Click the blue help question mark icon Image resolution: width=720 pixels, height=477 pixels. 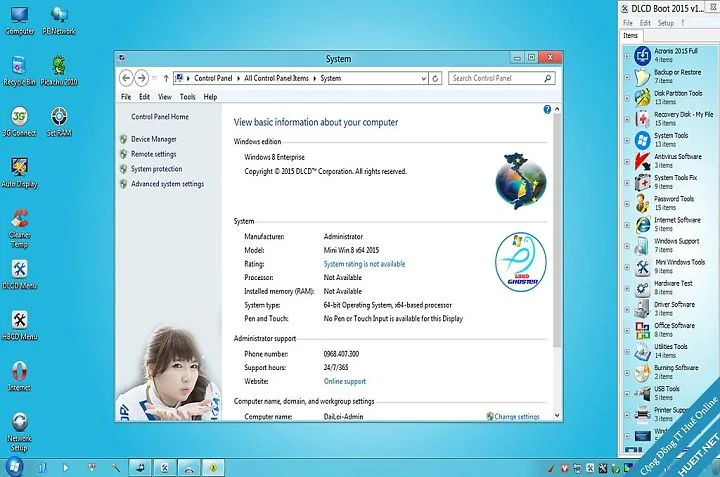pyautogui.click(x=547, y=109)
